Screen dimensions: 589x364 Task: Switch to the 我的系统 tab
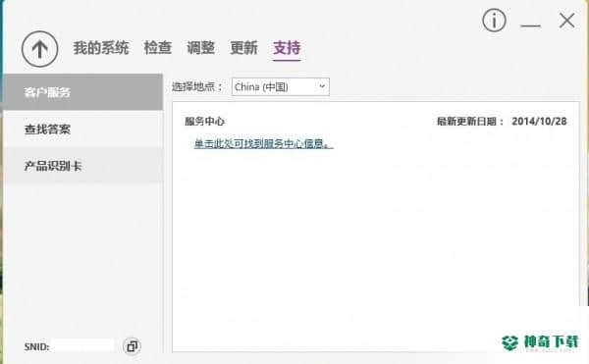click(101, 48)
